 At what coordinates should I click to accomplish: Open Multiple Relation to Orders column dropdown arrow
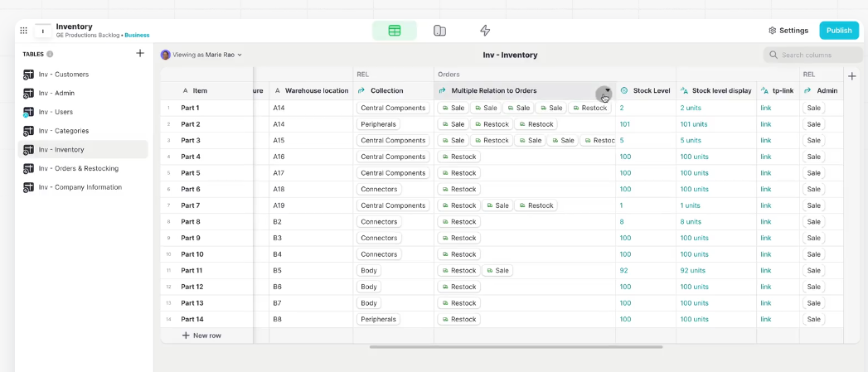pos(607,90)
